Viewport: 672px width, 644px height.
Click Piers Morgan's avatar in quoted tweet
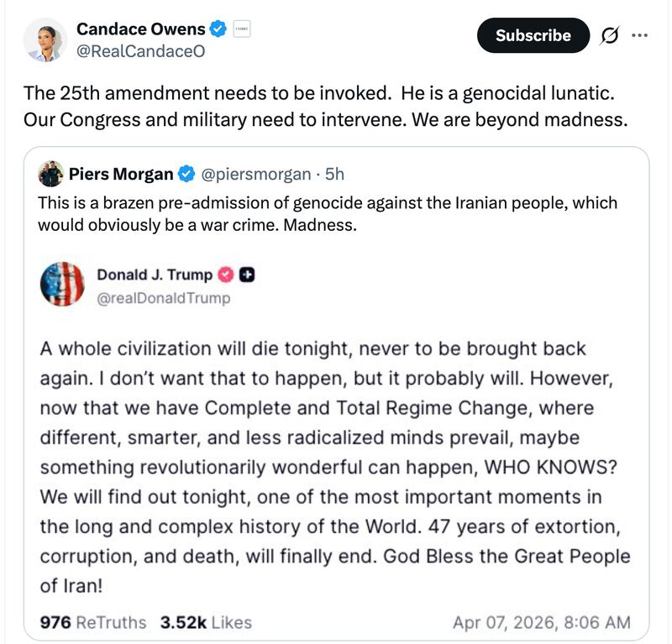(50, 174)
